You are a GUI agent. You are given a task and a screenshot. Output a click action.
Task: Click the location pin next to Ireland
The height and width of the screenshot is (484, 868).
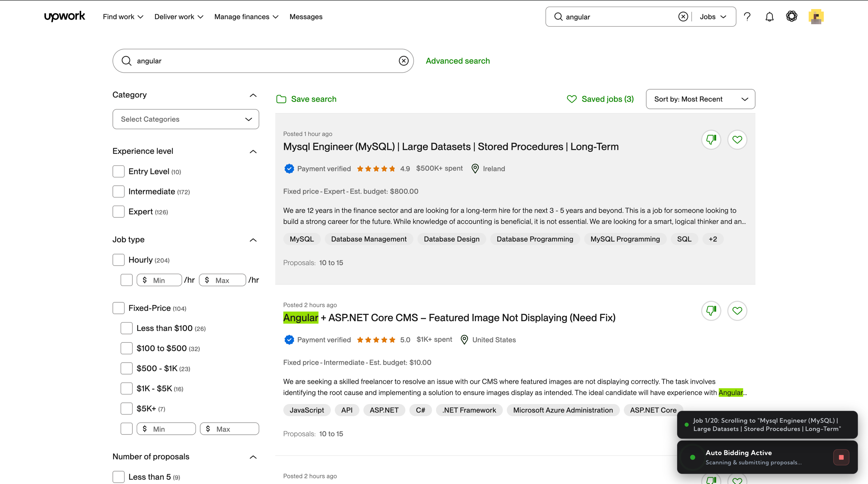475,169
